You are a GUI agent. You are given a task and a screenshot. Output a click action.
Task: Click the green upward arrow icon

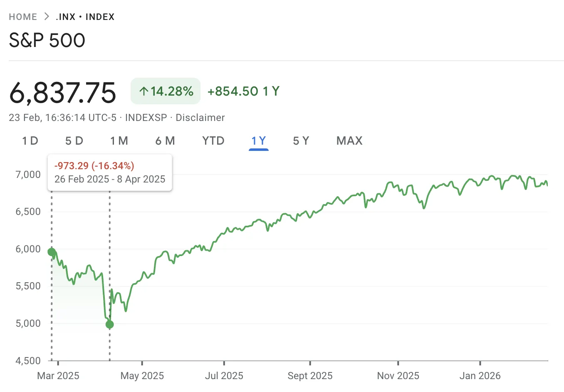(x=144, y=91)
